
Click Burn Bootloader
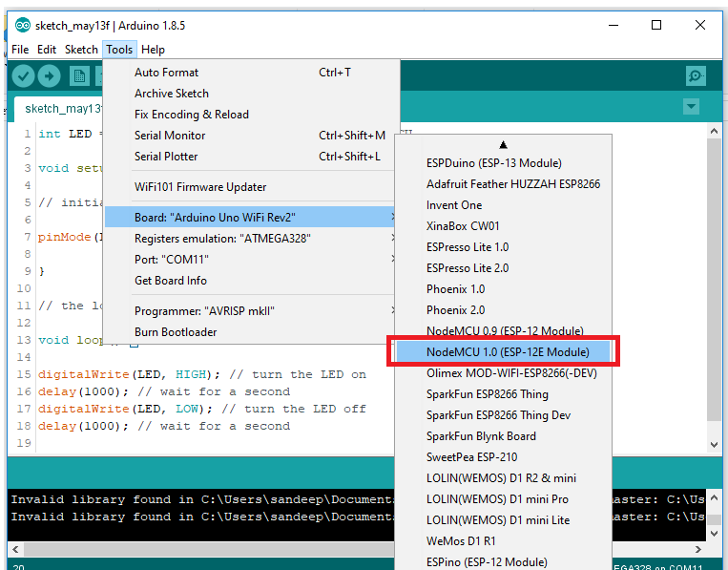point(250,331)
